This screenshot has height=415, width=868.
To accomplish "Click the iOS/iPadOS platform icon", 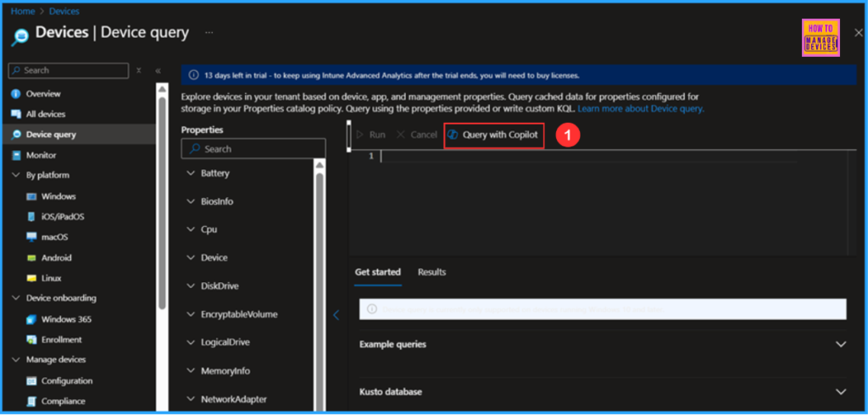I will pyautogui.click(x=31, y=217).
